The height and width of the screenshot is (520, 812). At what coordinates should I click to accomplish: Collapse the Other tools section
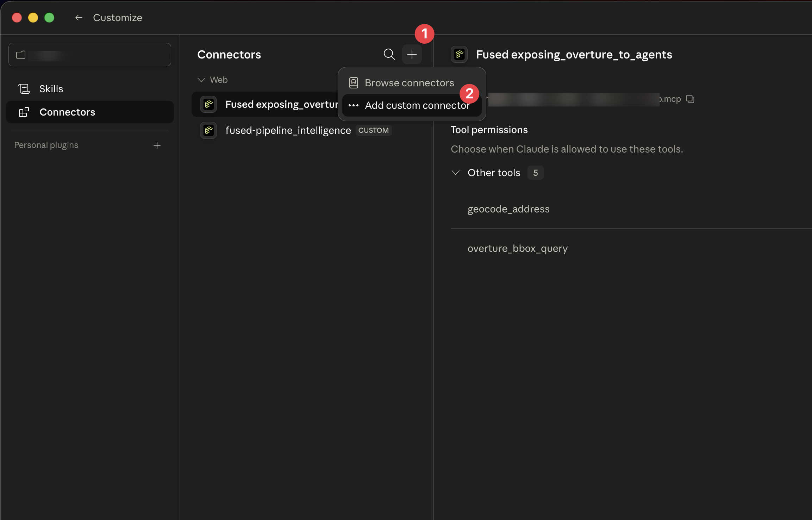(456, 173)
